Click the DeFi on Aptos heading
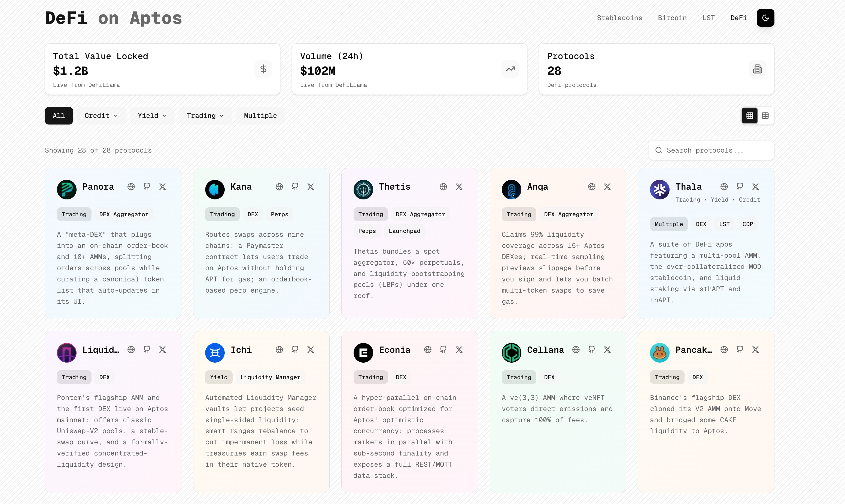 coord(113,18)
